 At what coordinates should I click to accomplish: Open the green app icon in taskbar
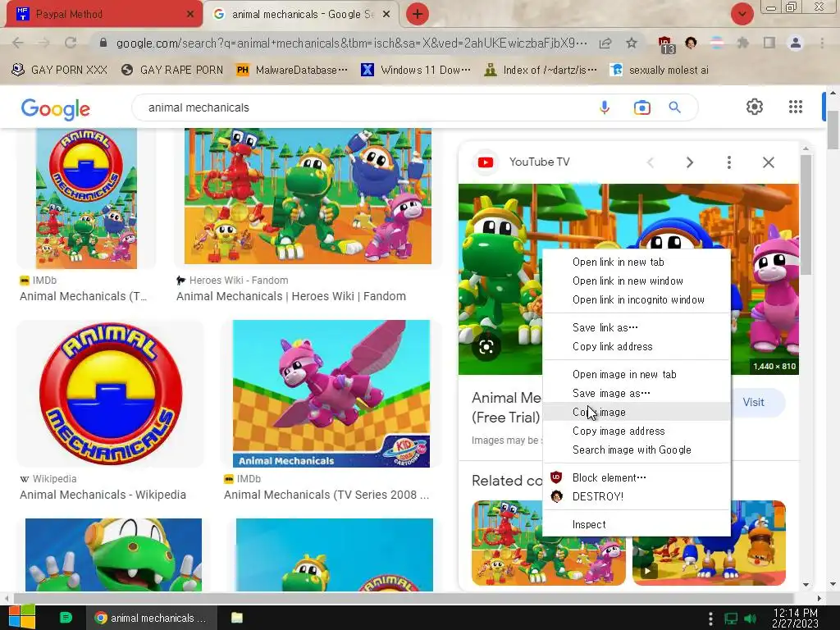coord(66,618)
